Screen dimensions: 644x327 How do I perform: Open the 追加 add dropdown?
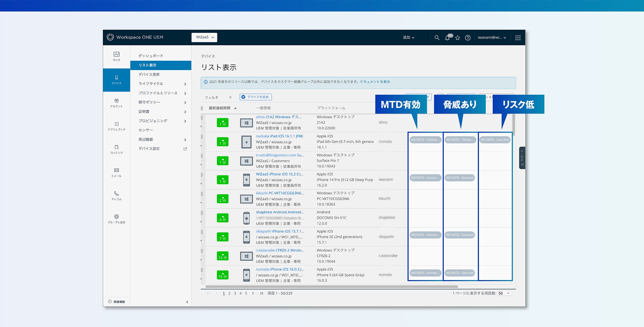[x=408, y=38]
